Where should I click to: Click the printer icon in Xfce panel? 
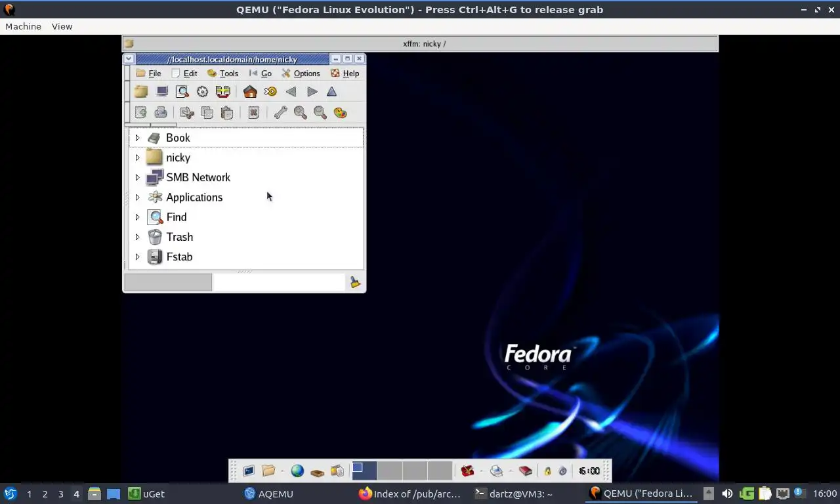coord(497,471)
